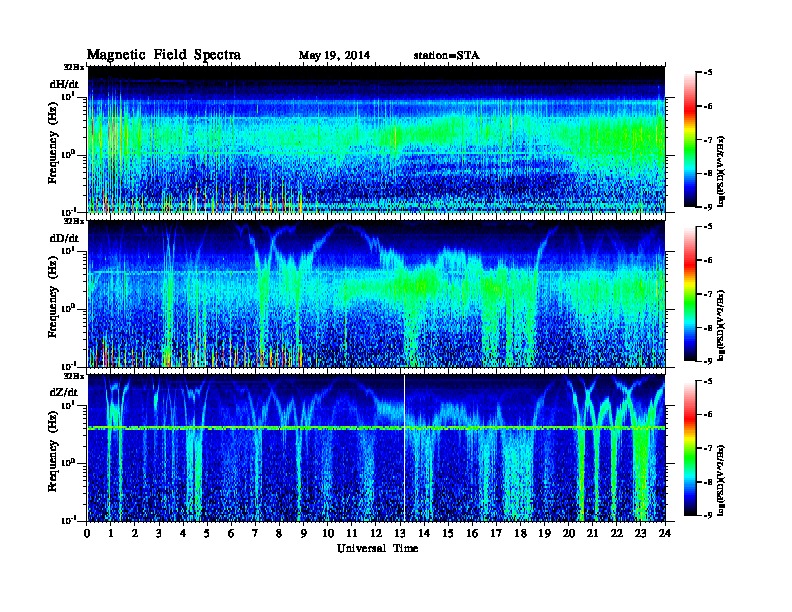This screenshot has height=612, width=792.
Task: Click the -7 tick label on the dH/dt color bar
Action: (x=707, y=140)
